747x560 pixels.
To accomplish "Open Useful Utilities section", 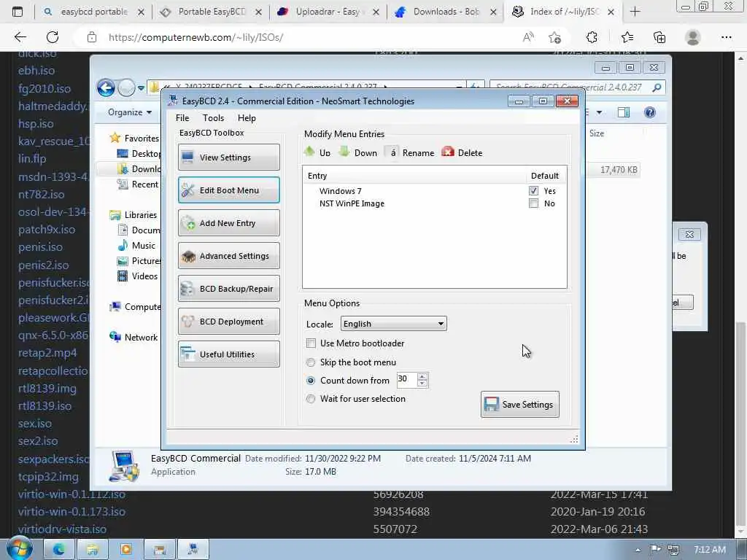I will pos(228,354).
